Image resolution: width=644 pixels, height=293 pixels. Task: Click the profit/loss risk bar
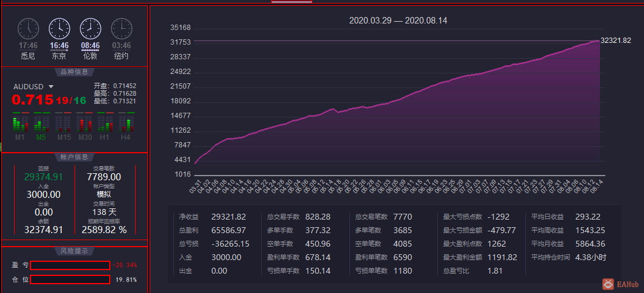70,265
